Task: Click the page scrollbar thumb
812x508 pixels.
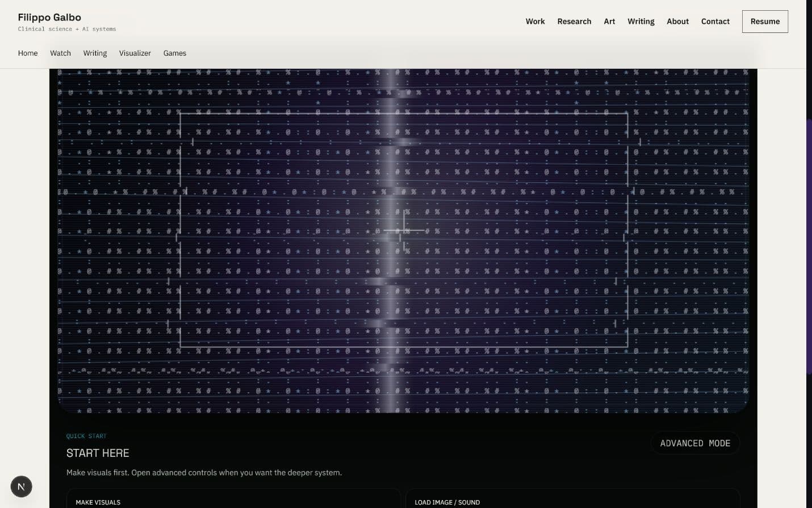Action: tap(809, 247)
